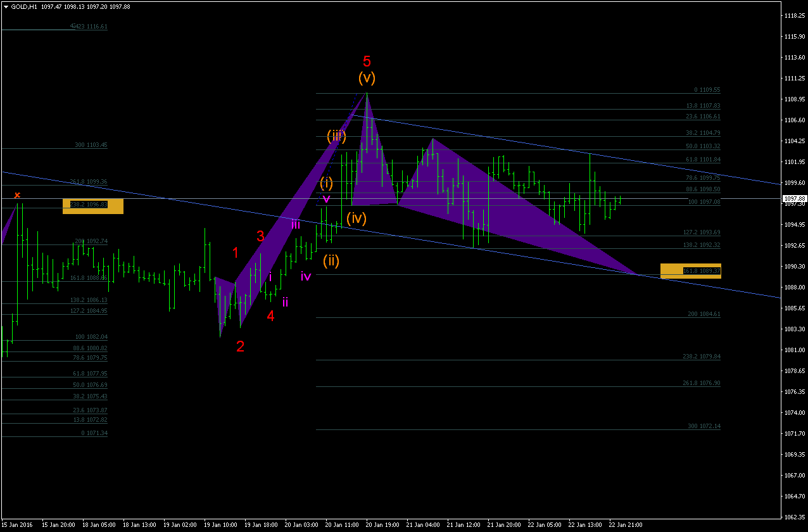Click the retracement label 61.8 1101.84

tap(704, 160)
